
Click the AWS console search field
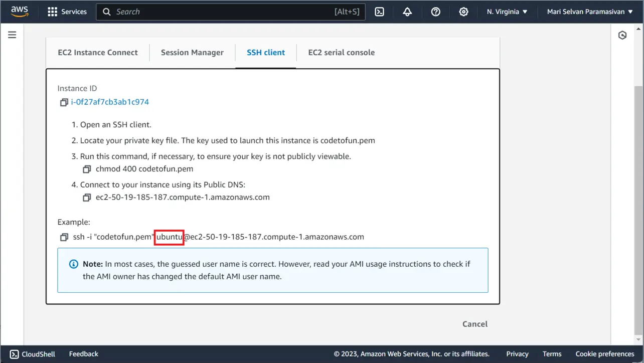point(231,12)
